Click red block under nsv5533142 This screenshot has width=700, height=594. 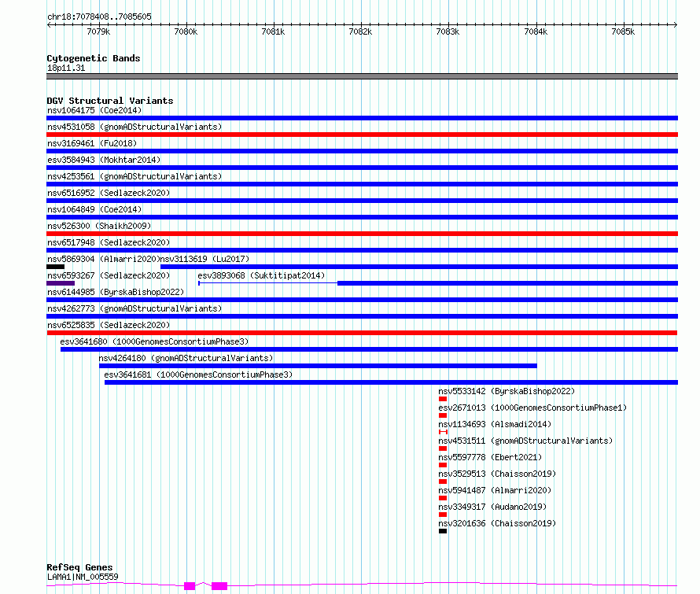click(443, 399)
